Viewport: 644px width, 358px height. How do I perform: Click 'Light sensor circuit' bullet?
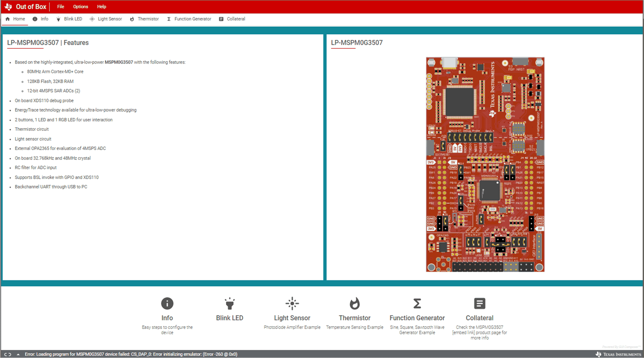coord(33,139)
